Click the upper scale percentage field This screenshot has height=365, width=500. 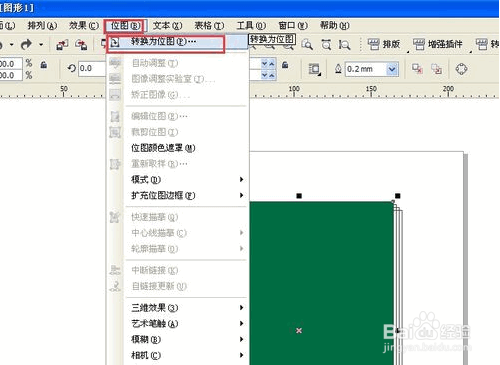tap(11, 63)
